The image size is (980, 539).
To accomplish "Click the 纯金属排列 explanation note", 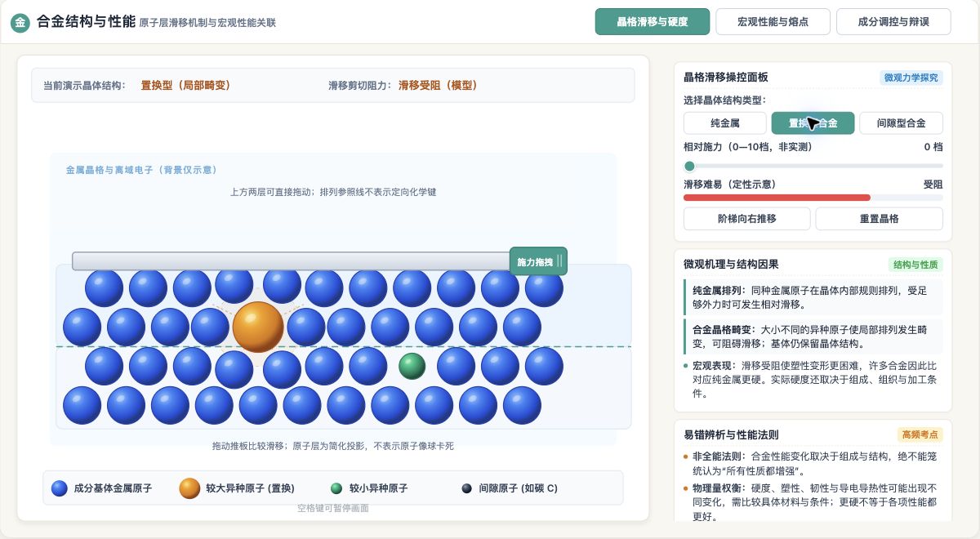I will tap(813, 297).
